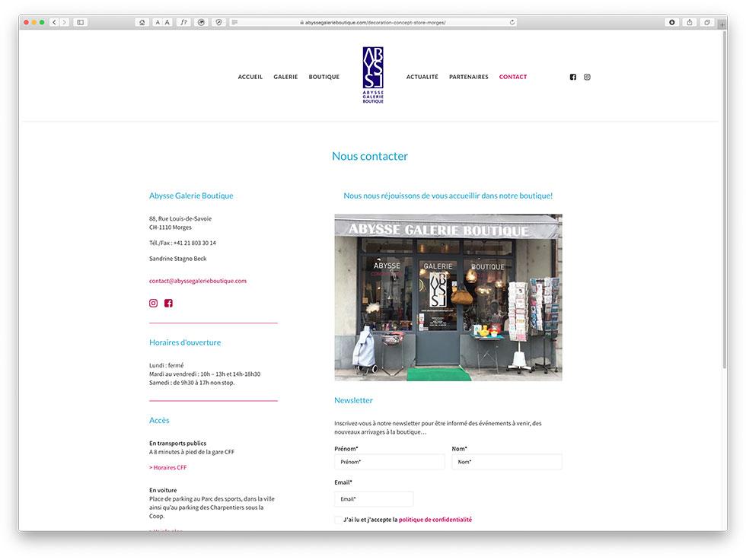Click the globe extension toolbar icon
Screen dimensions: 746x560
(201, 22)
